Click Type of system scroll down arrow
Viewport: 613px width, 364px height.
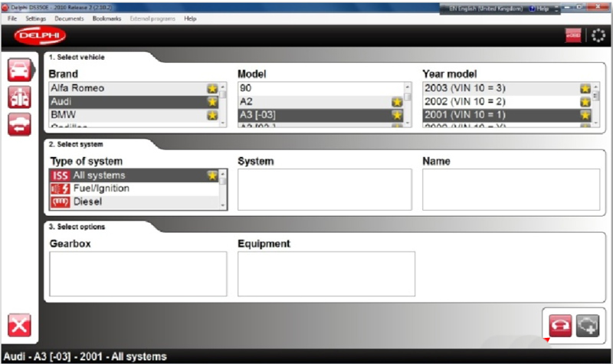coord(223,205)
